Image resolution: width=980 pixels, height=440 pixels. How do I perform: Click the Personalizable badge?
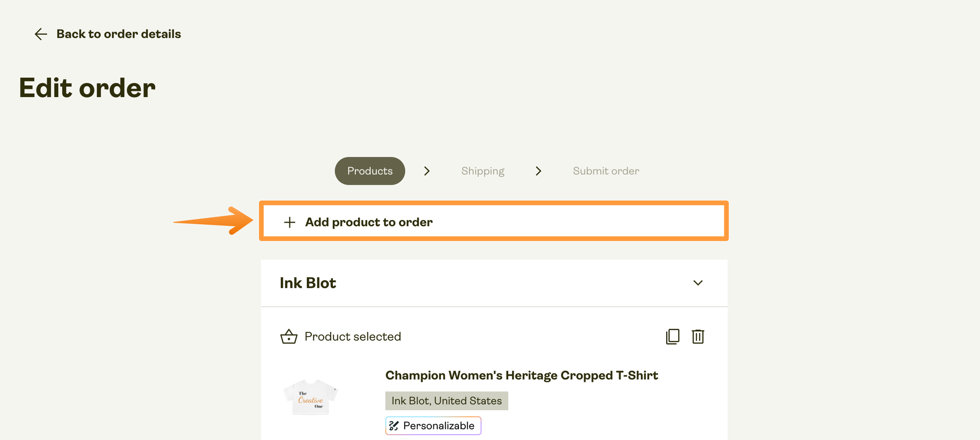point(433,425)
